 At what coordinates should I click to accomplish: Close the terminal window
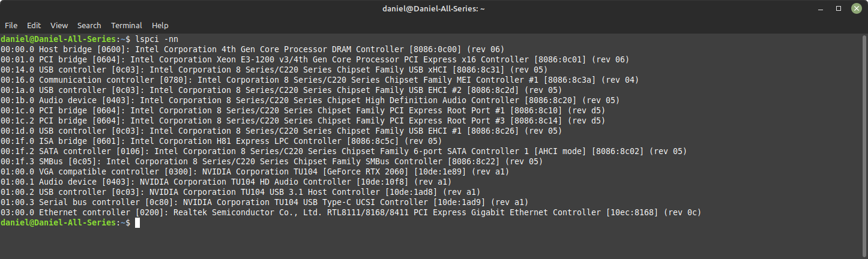pyautogui.click(x=855, y=9)
